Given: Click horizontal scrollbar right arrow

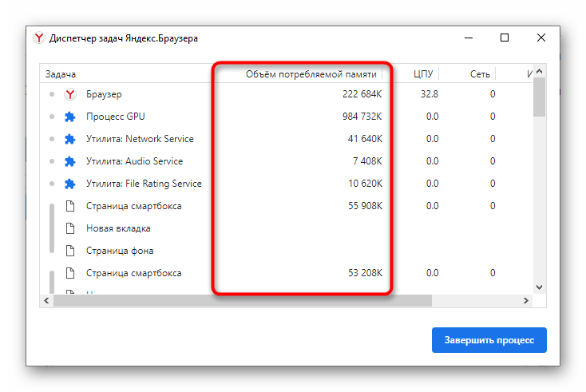Looking at the screenshot, I should click(x=526, y=300).
